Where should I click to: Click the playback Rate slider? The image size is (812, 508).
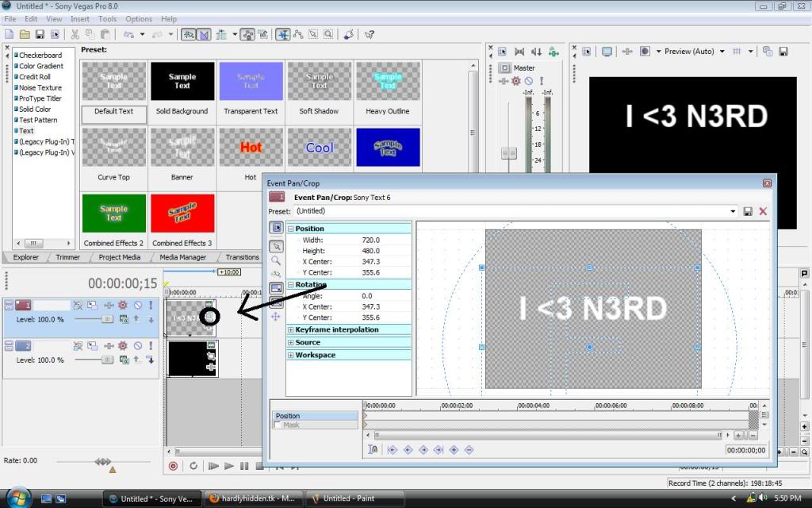pyautogui.click(x=102, y=461)
